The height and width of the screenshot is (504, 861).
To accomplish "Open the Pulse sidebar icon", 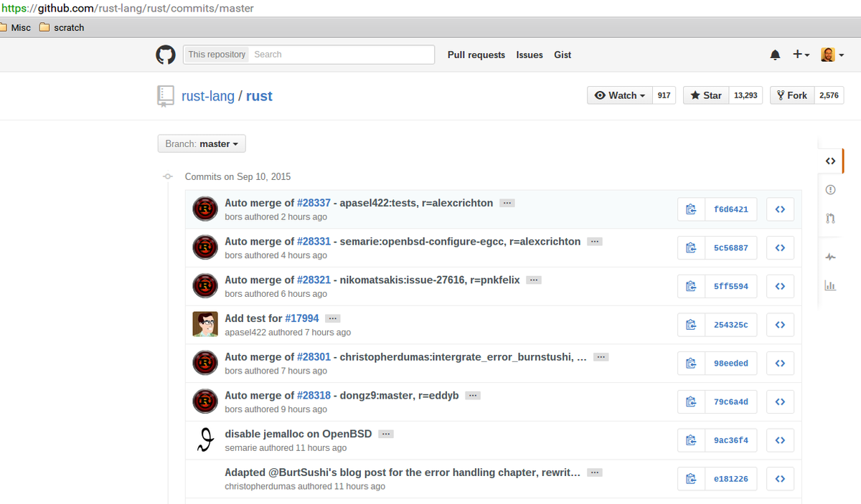I will (x=830, y=257).
